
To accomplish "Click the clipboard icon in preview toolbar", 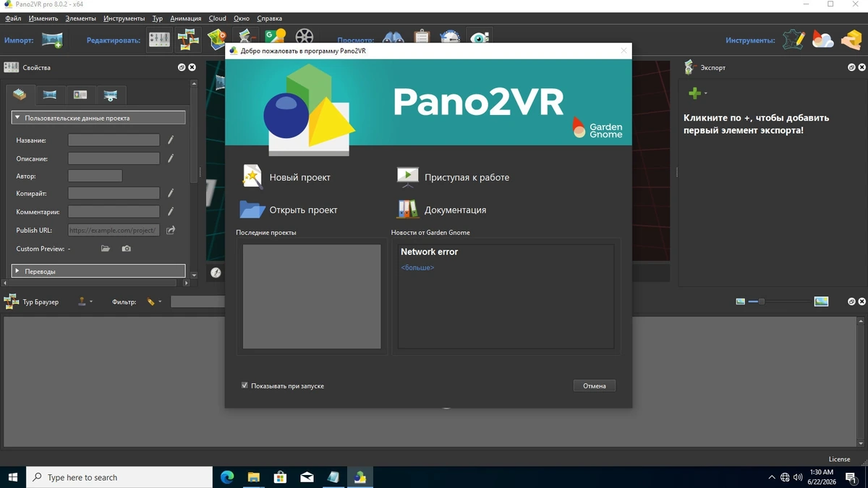I will (422, 38).
